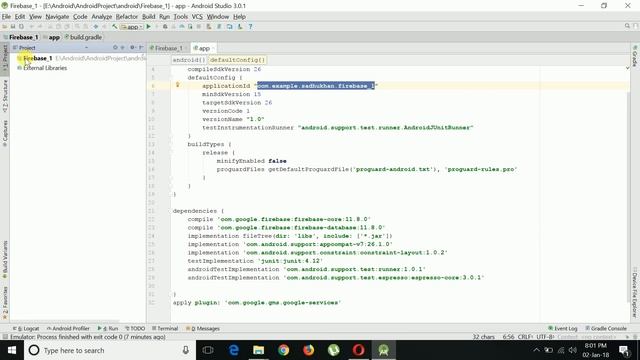Open Firefox from the taskbar
640x360 pixels.
coord(309,350)
